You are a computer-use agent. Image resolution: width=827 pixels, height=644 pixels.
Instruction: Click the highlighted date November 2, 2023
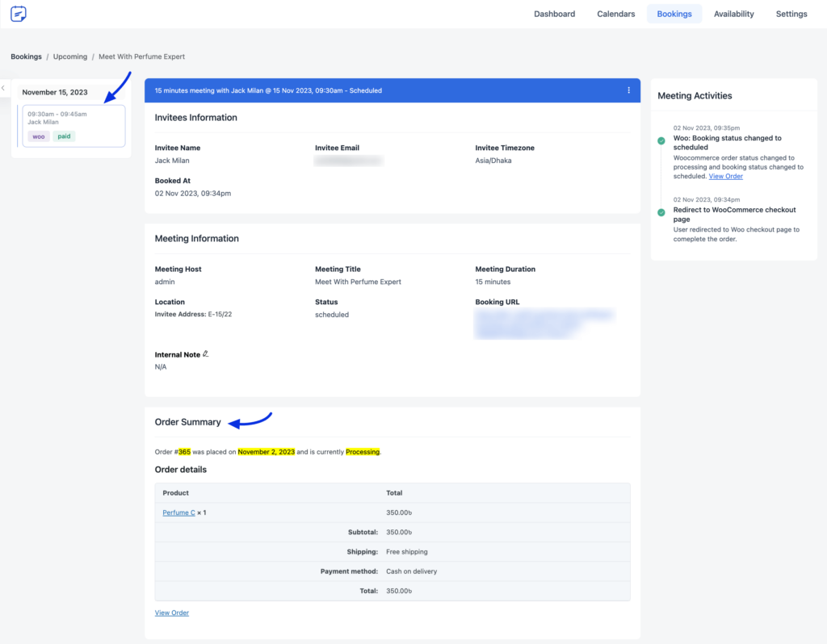267,452
